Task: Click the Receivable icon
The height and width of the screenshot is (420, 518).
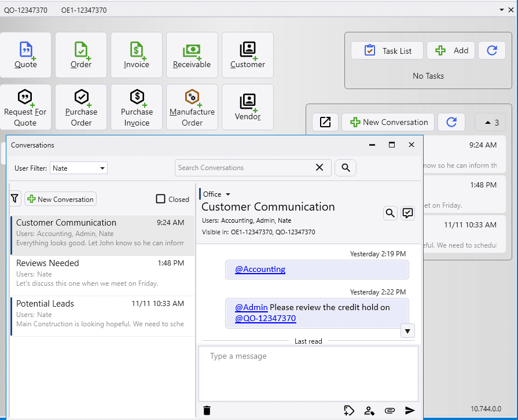Action: pos(192,54)
